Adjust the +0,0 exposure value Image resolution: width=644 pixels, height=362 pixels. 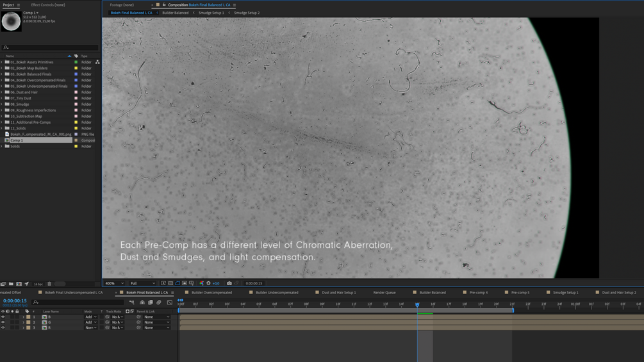[215, 283]
